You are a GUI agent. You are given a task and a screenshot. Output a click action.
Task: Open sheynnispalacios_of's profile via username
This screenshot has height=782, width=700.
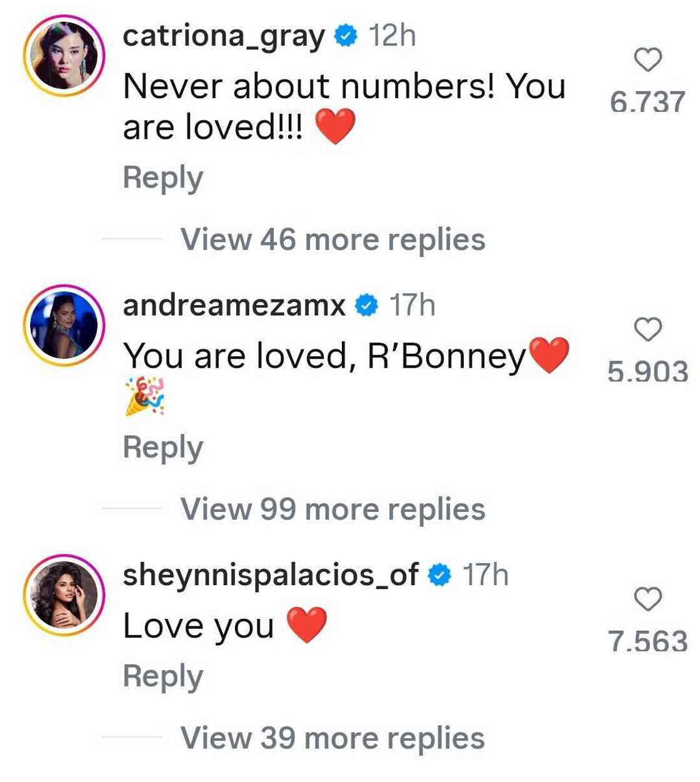(271, 576)
